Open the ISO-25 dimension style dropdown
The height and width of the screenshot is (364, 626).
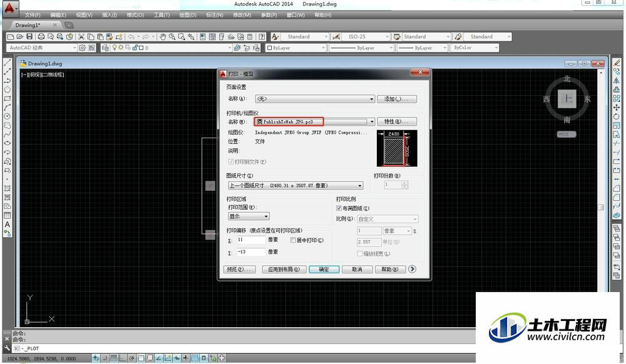[x=366, y=37]
